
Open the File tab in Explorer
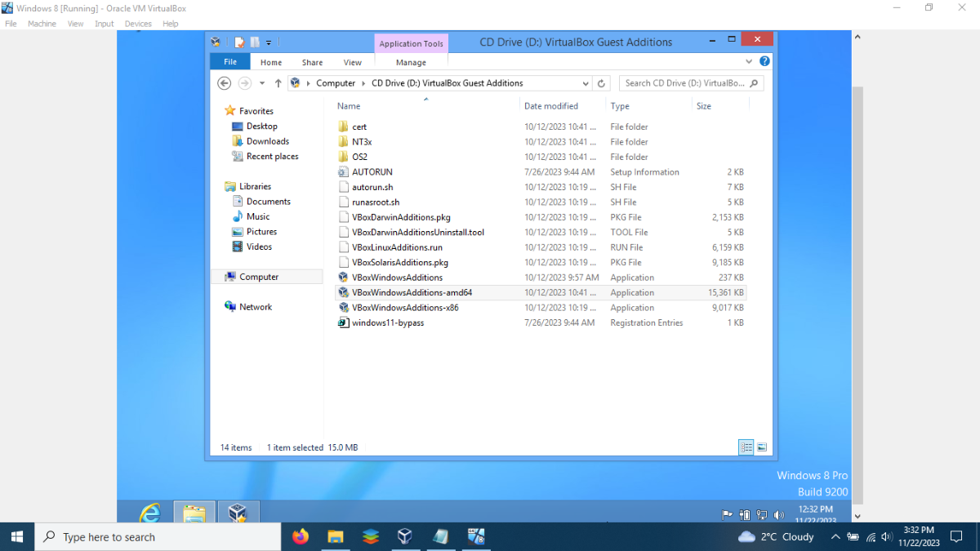tap(230, 62)
